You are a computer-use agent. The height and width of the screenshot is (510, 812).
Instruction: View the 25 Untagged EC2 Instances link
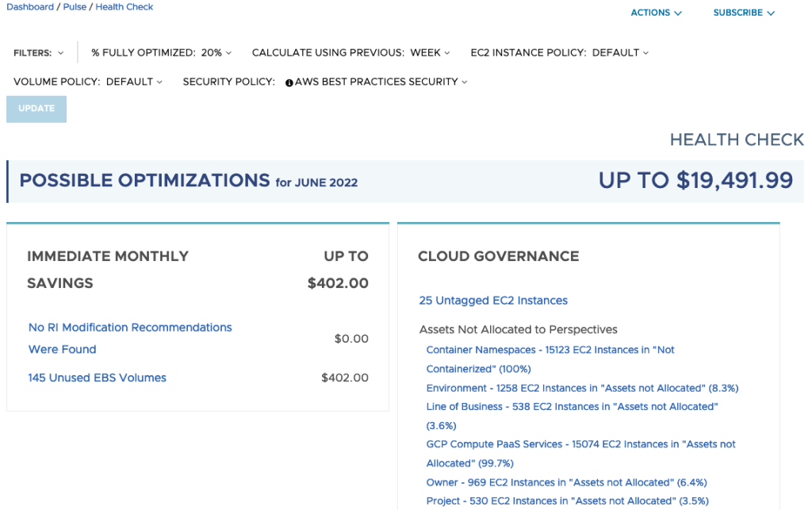tap(493, 301)
